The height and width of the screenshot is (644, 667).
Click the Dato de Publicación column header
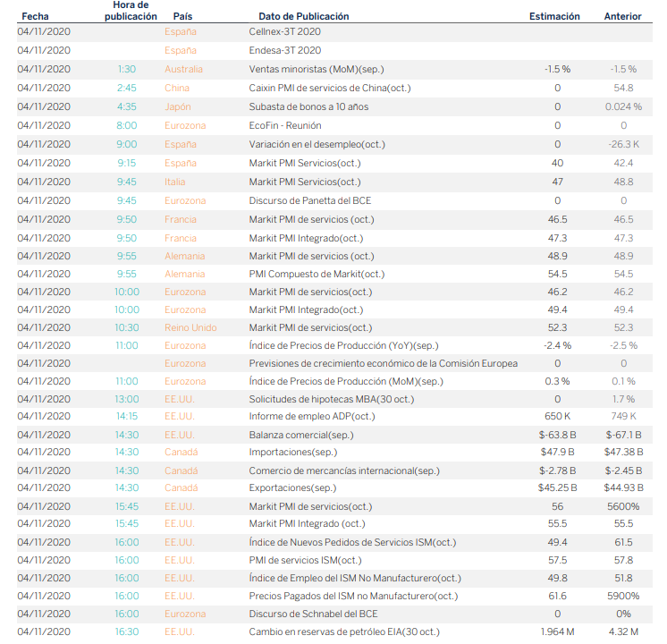303,16
